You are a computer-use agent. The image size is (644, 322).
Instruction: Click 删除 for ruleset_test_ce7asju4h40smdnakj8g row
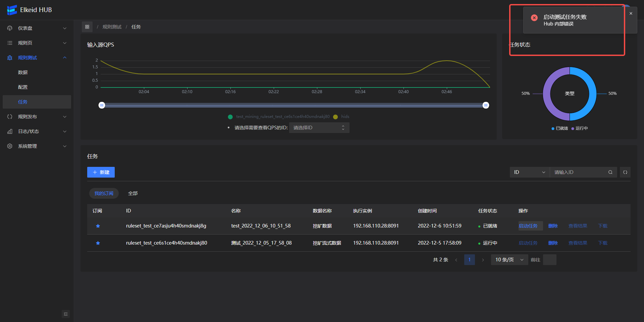[x=553, y=226]
